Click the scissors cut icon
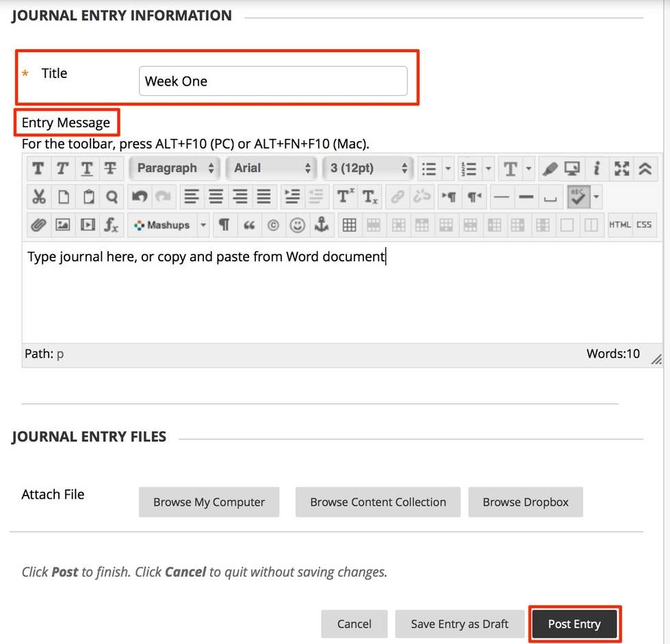The height and width of the screenshot is (644, 670). pos(38,197)
